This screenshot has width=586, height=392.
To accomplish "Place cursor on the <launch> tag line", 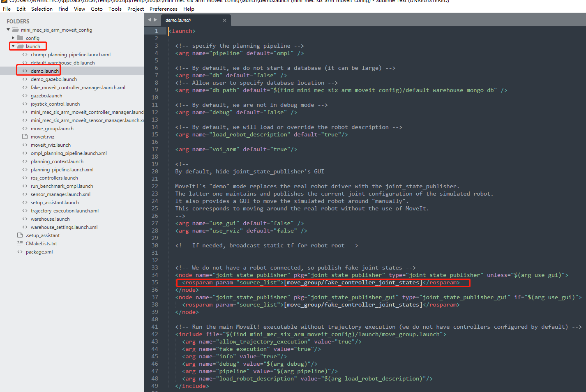I will [182, 31].
